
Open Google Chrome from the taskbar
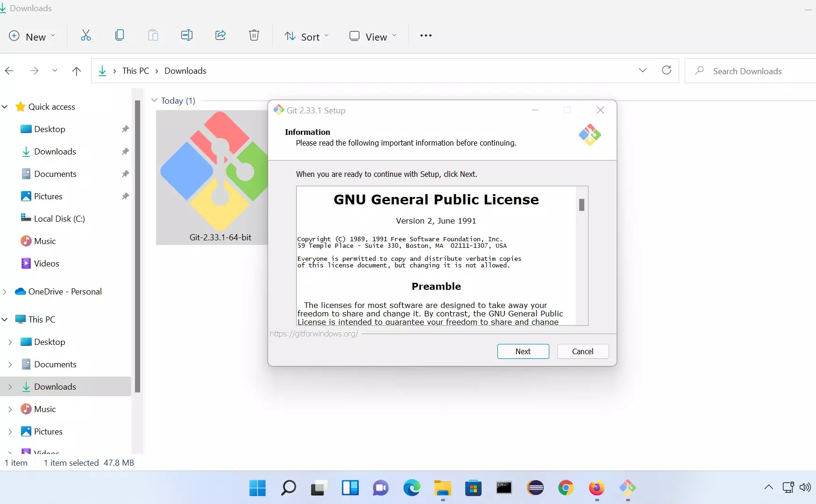point(566,488)
